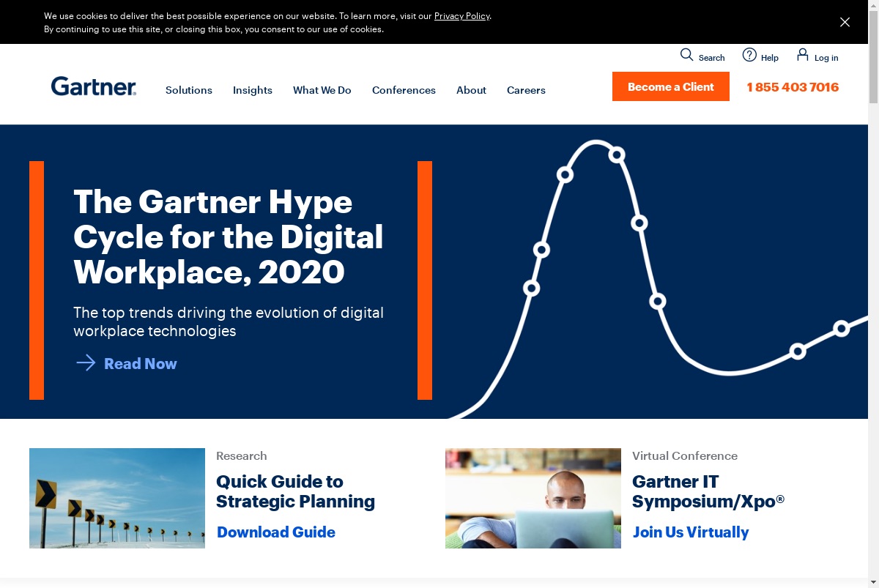Screen dimensions: 879x588
Task: Click the Join Us Virtually link
Action: (691, 532)
